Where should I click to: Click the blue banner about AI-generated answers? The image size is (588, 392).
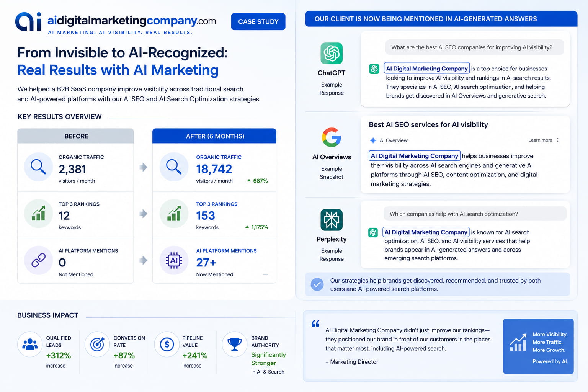click(x=441, y=19)
